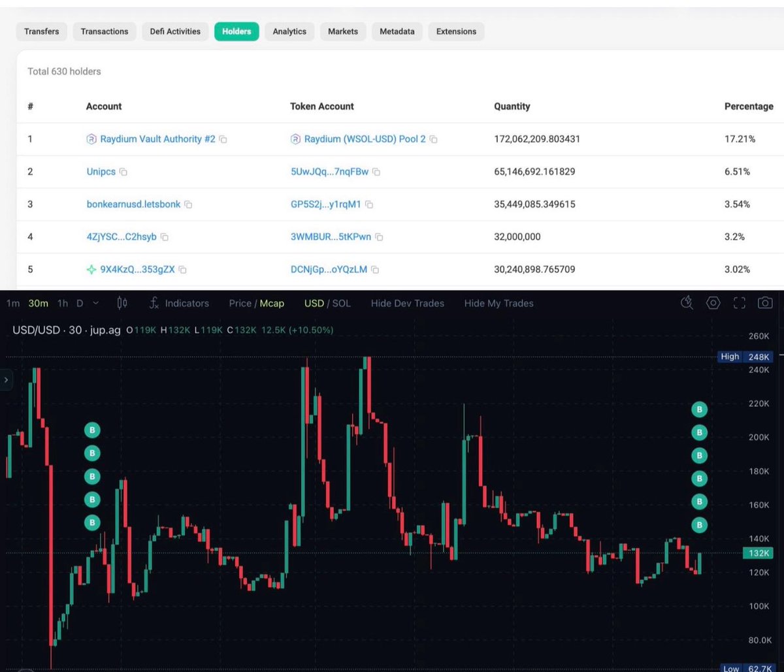This screenshot has height=672, width=784.
Task: Open the Transactions tab
Action: tap(105, 31)
